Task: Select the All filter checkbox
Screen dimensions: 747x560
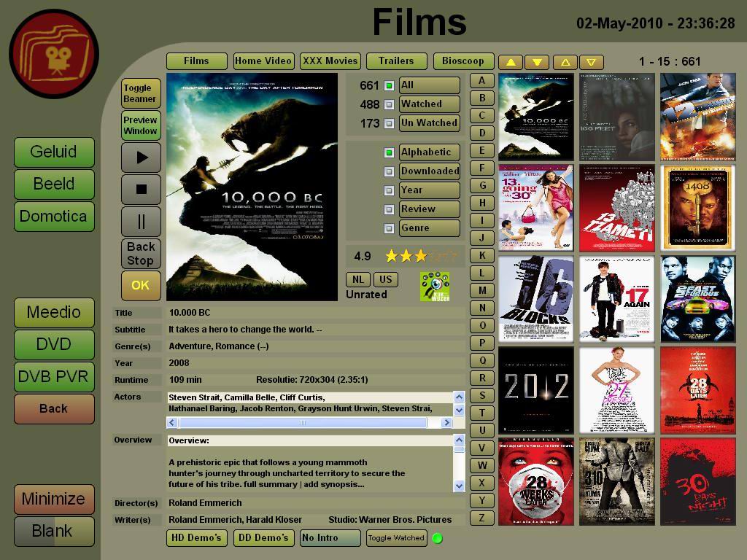Action: tap(390, 86)
